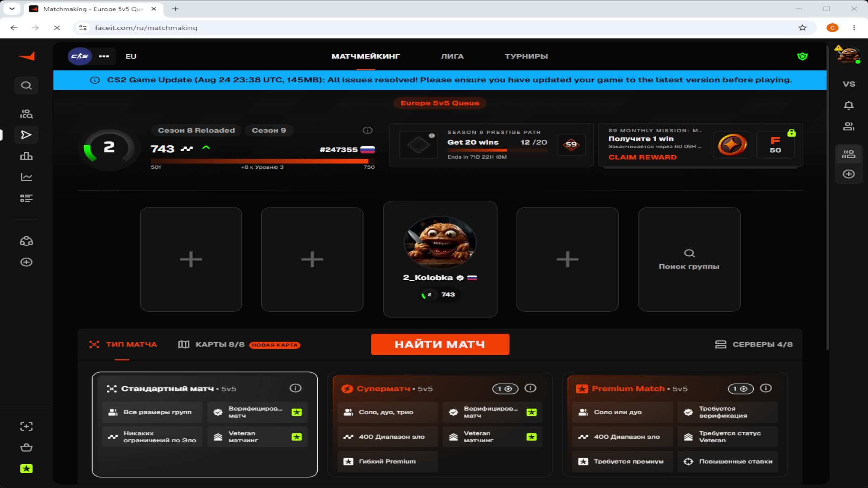The height and width of the screenshot is (488, 868).
Task: Open the tab search dropdown in Chrome
Action: pos(12,9)
